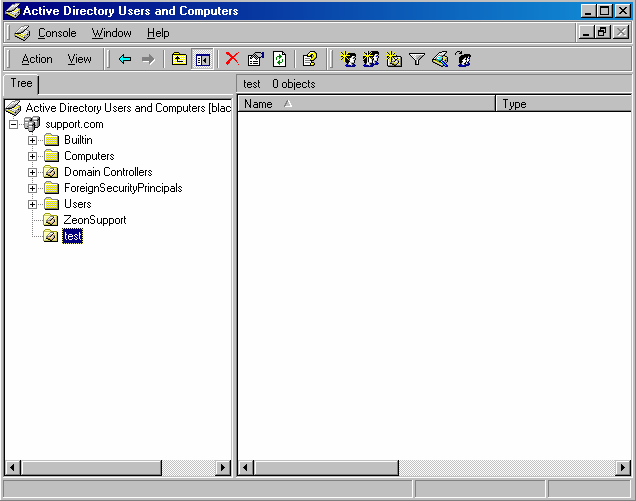636x501 pixels.
Task: Create a new group with toolbar icon
Action: (x=371, y=59)
